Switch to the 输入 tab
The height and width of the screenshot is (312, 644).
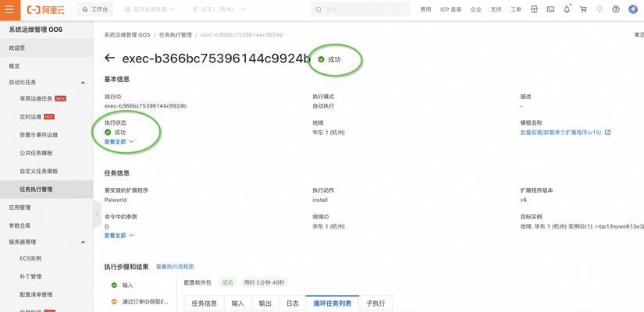[238, 303]
